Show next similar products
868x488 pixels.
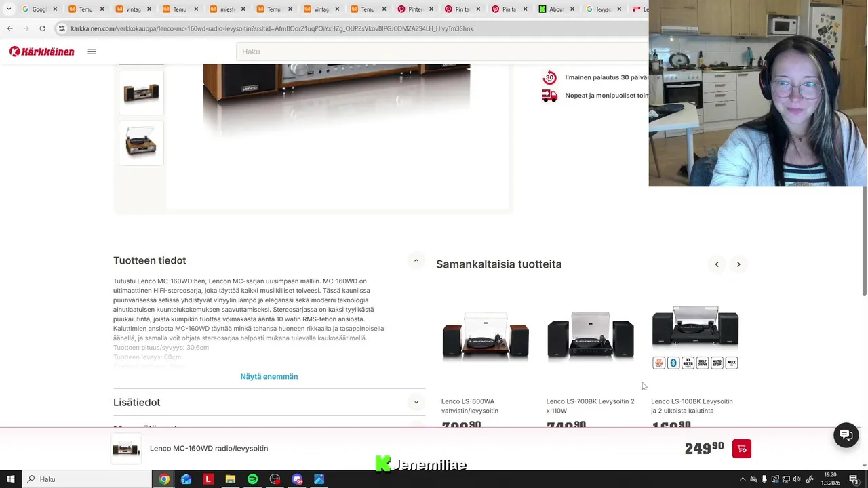tap(738, 264)
